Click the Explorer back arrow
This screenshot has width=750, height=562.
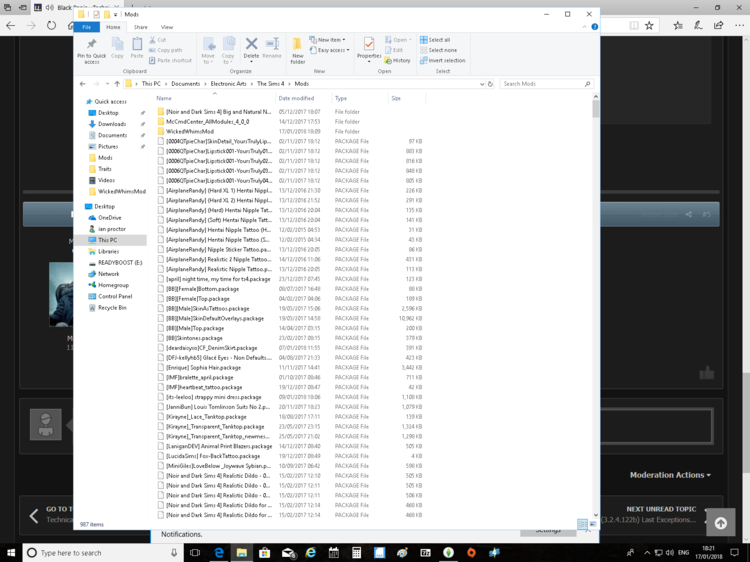83,84
